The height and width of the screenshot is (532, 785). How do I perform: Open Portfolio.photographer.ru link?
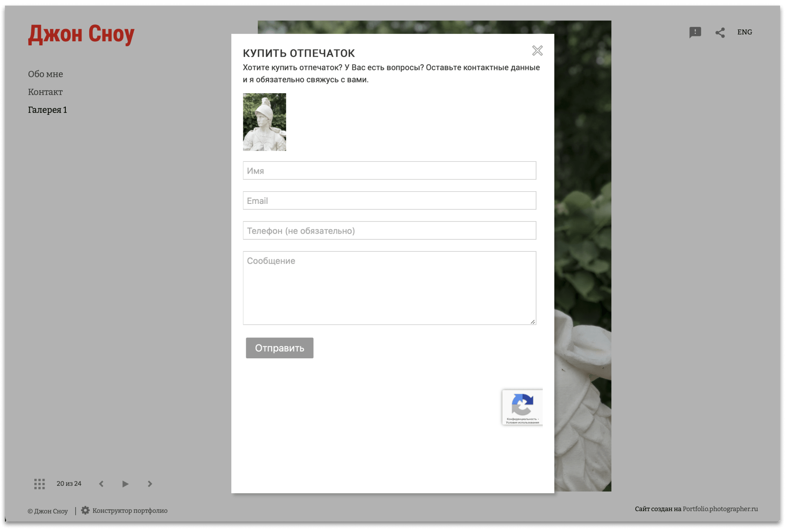(720, 509)
